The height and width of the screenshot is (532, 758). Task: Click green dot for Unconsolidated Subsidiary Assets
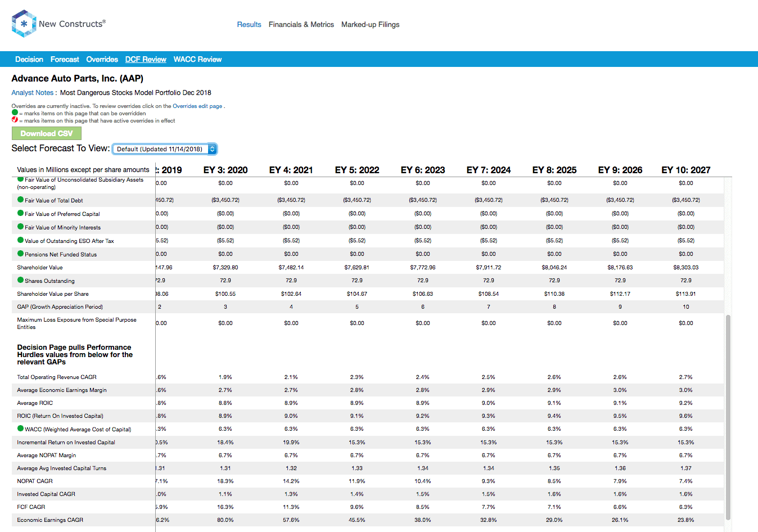pos(20,179)
